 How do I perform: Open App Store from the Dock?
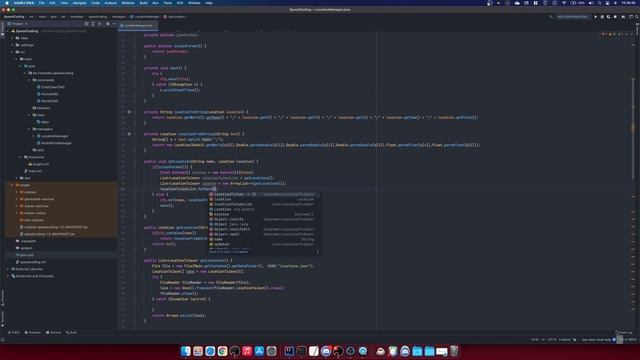point(259,351)
